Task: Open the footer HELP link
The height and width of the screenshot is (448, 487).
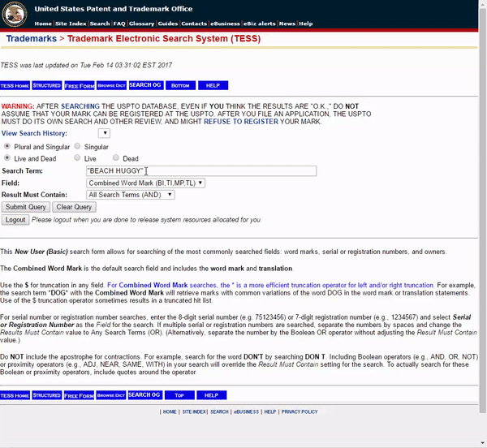Action: [270, 411]
